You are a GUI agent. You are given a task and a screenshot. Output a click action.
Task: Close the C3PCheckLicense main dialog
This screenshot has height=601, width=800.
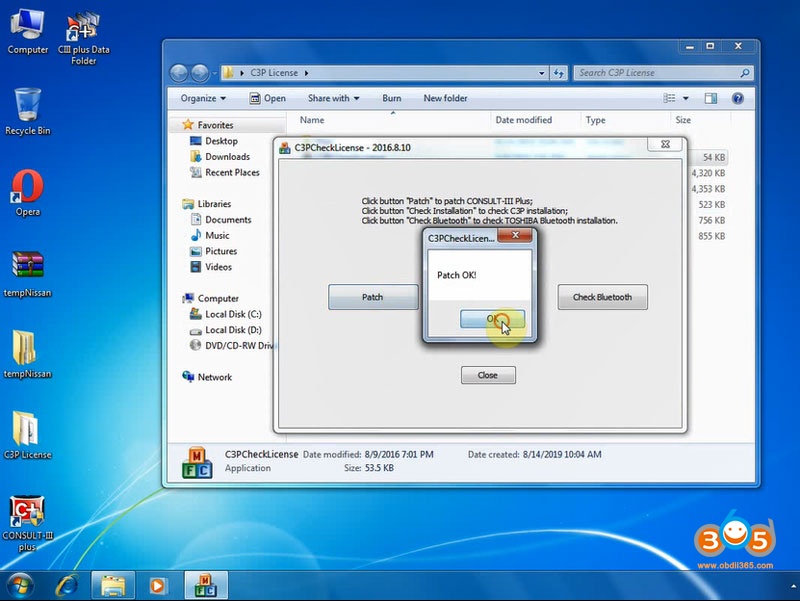[x=665, y=144]
